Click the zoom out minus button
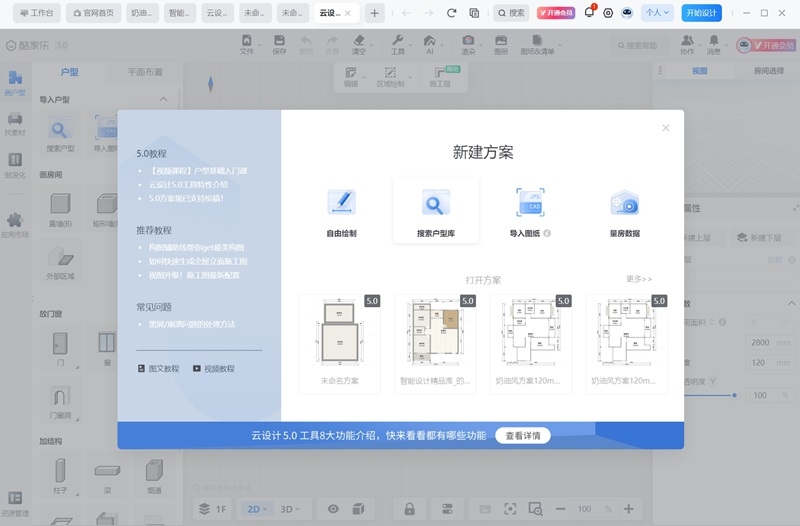The height and width of the screenshot is (526, 800). point(561,509)
